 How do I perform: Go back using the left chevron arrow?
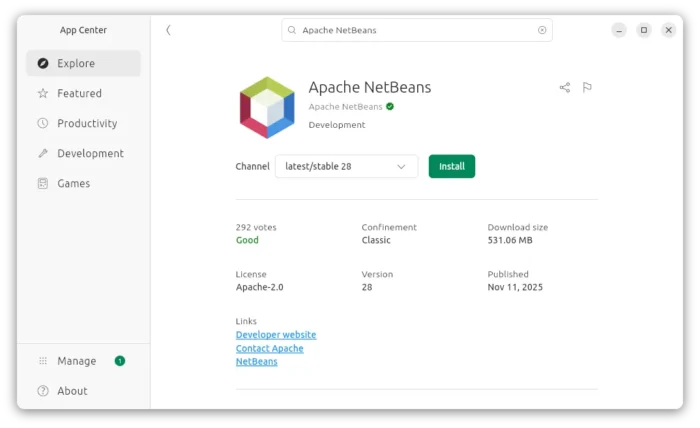coord(168,30)
